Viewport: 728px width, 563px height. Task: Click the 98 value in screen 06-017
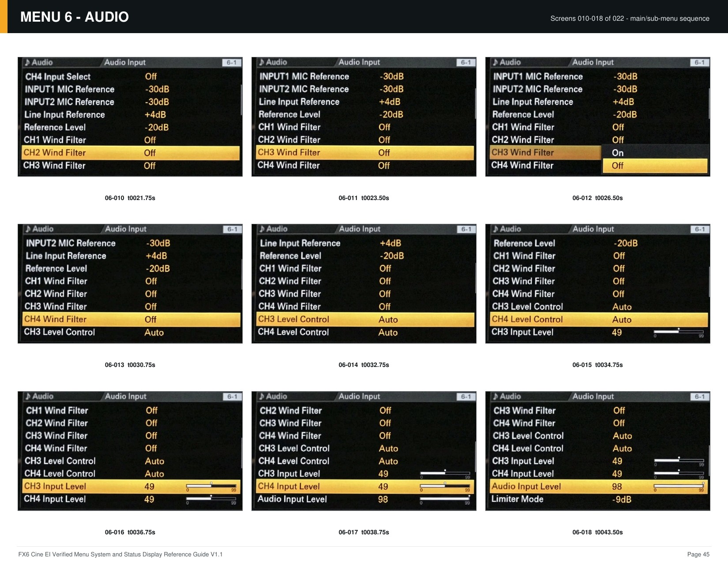(383, 499)
